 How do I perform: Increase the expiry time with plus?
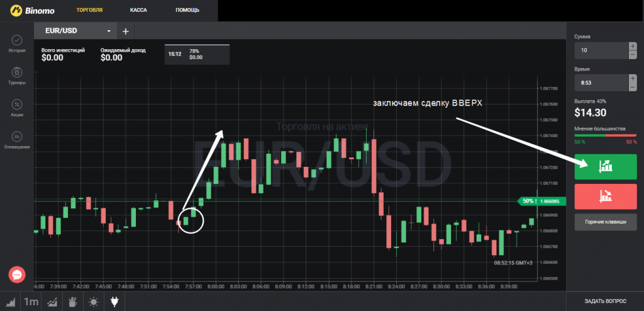(x=633, y=79)
